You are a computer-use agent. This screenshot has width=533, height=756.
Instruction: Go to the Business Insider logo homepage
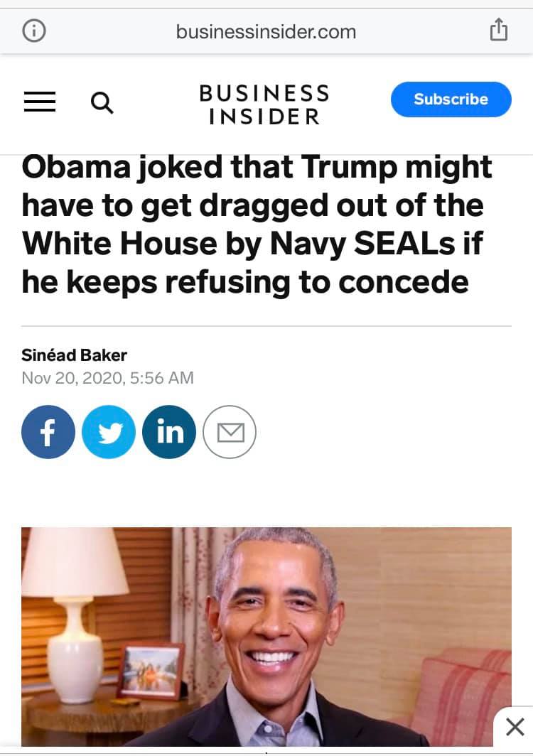click(264, 104)
